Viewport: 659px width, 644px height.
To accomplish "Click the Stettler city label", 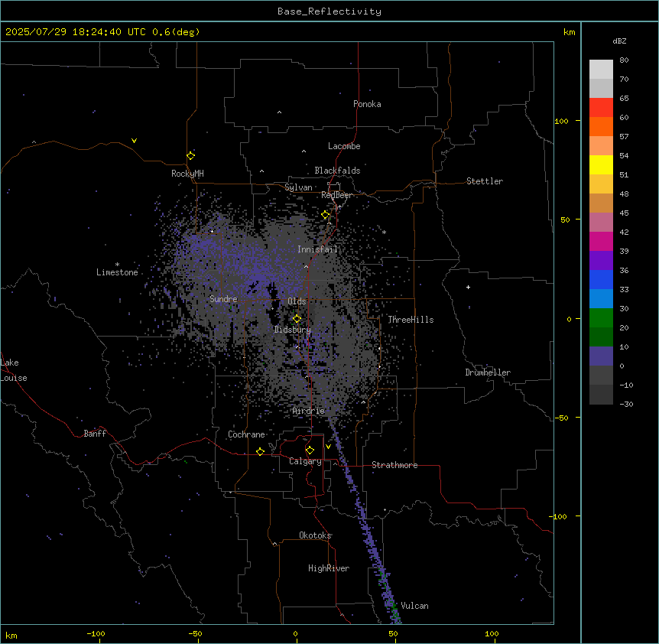I will 485,181.
